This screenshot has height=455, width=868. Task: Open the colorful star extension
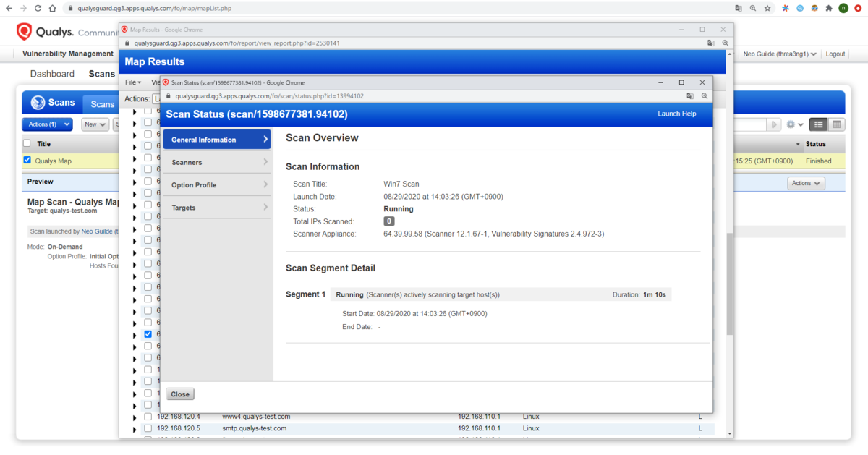pyautogui.click(x=786, y=9)
